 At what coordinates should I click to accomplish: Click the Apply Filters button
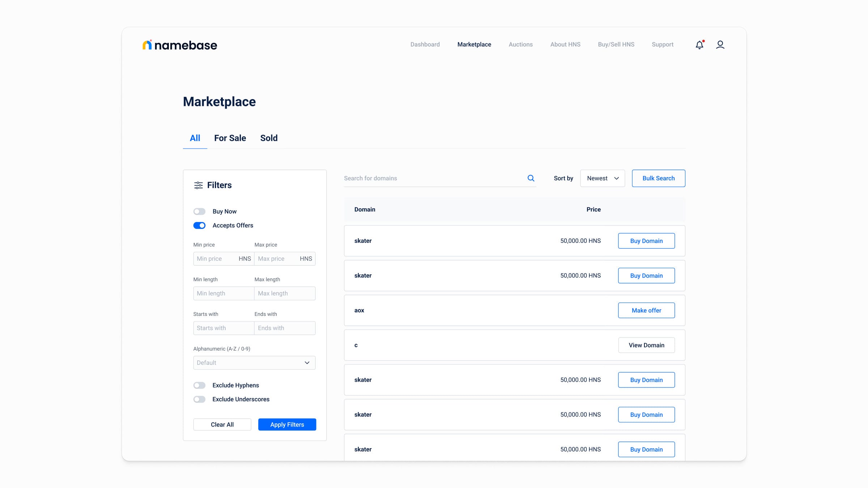(x=287, y=425)
